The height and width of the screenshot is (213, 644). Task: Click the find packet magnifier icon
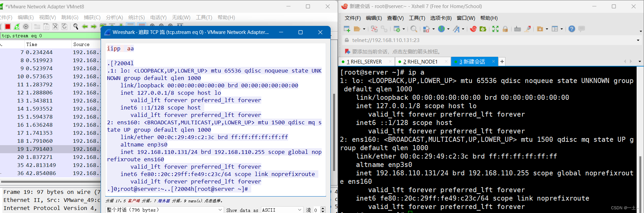76,27
